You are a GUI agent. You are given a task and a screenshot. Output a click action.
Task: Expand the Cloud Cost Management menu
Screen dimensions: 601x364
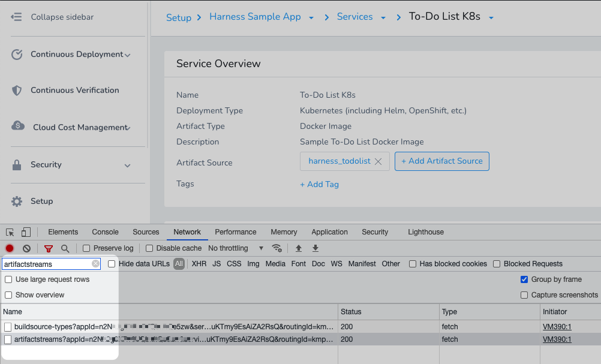tap(128, 128)
